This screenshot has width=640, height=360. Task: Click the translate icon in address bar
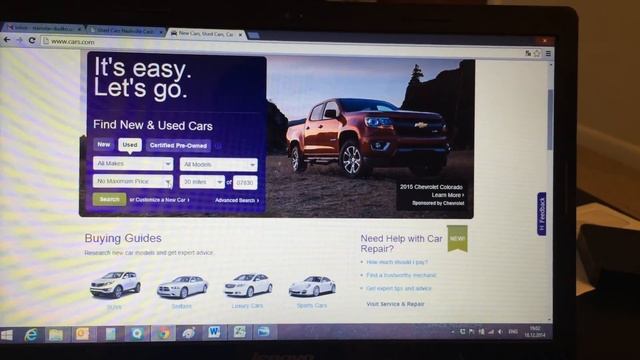point(528,53)
